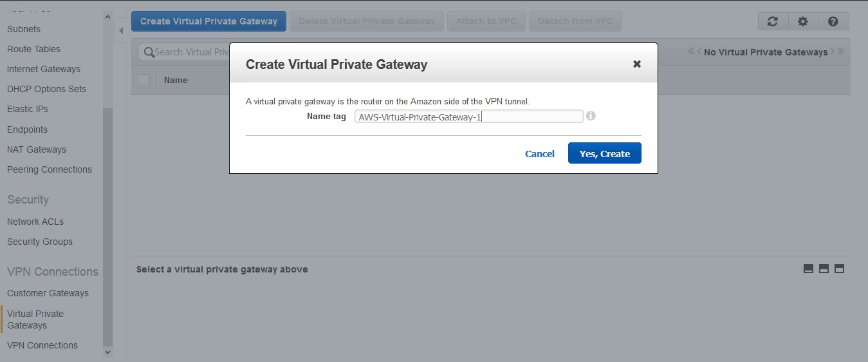868x362 pixels.
Task: Click the Name tag input field
Action: pyautogui.click(x=469, y=117)
